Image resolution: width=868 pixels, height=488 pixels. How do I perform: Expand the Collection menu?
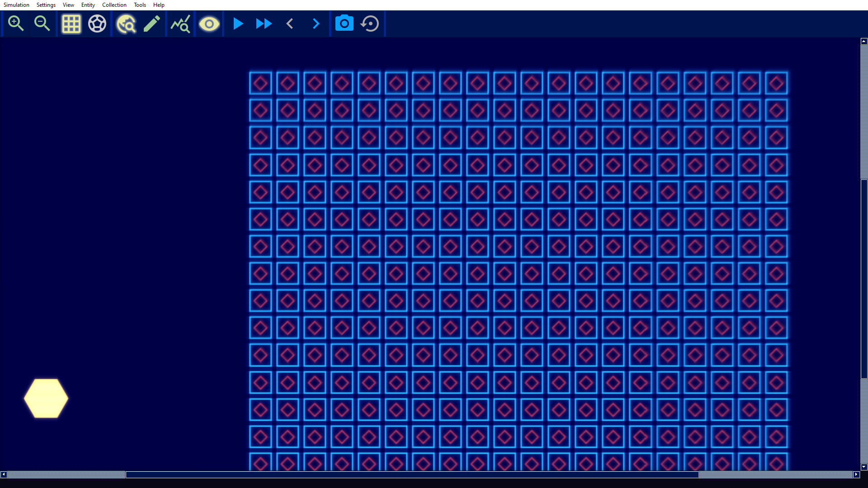pos(114,5)
